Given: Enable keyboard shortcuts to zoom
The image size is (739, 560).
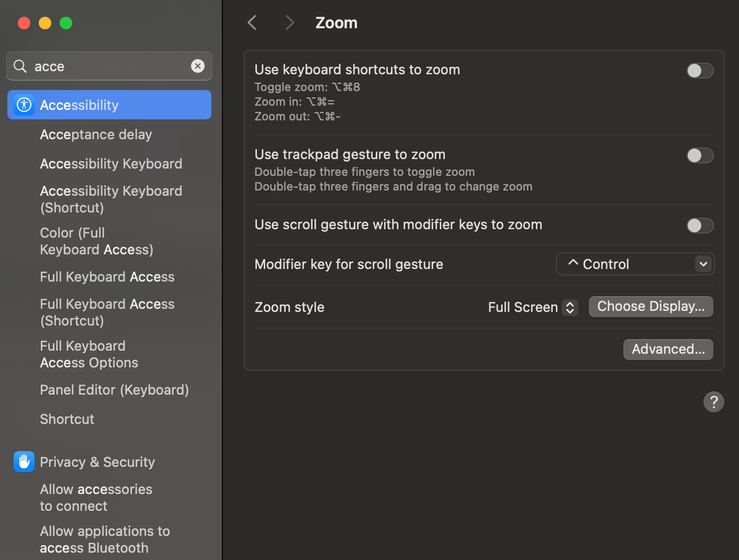Looking at the screenshot, I should [x=700, y=71].
